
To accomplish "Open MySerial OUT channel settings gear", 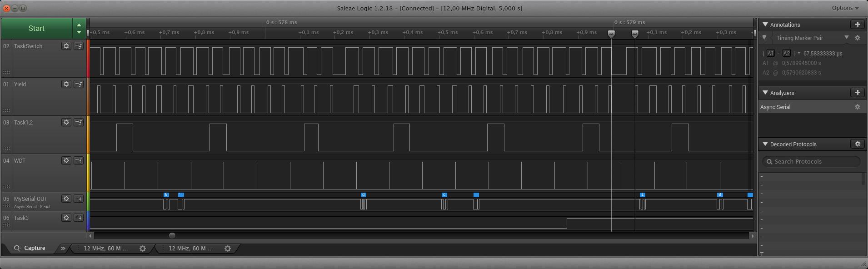I will pyautogui.click(x=66, y=199).
